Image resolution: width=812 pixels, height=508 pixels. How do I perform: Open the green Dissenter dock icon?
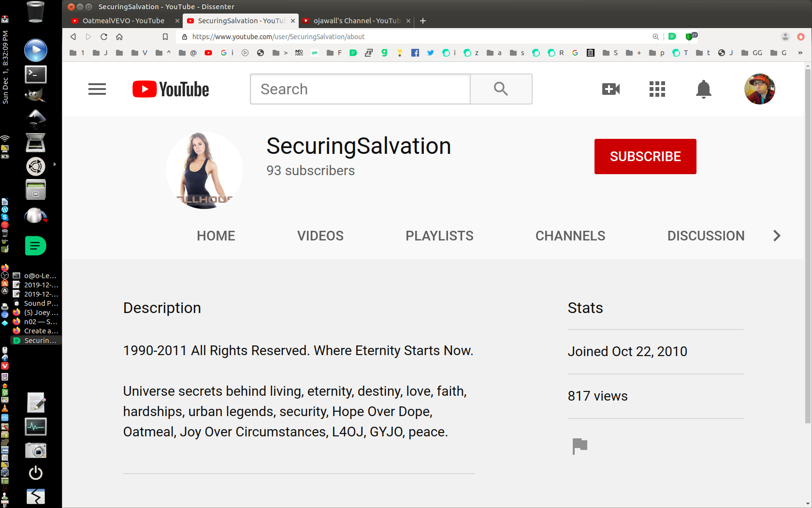coord(36,246)
